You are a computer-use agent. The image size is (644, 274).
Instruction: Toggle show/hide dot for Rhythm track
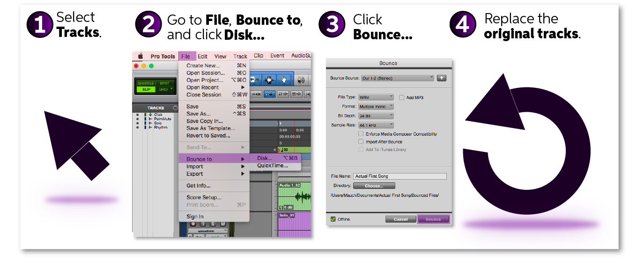(138, 127)
